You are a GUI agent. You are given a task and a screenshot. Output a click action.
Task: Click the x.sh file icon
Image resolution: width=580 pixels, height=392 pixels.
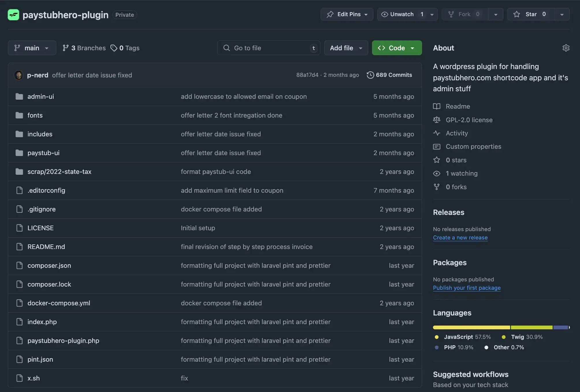tap(19, 378)
